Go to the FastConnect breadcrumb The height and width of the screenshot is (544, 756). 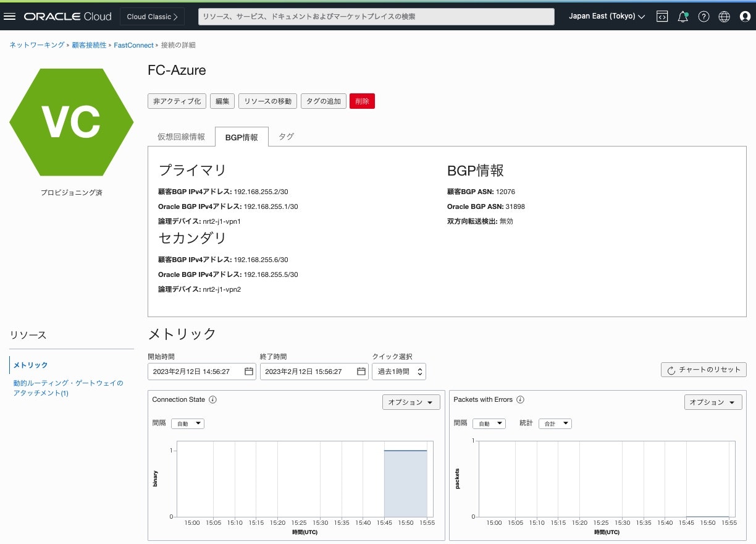(x=133, y=45)
